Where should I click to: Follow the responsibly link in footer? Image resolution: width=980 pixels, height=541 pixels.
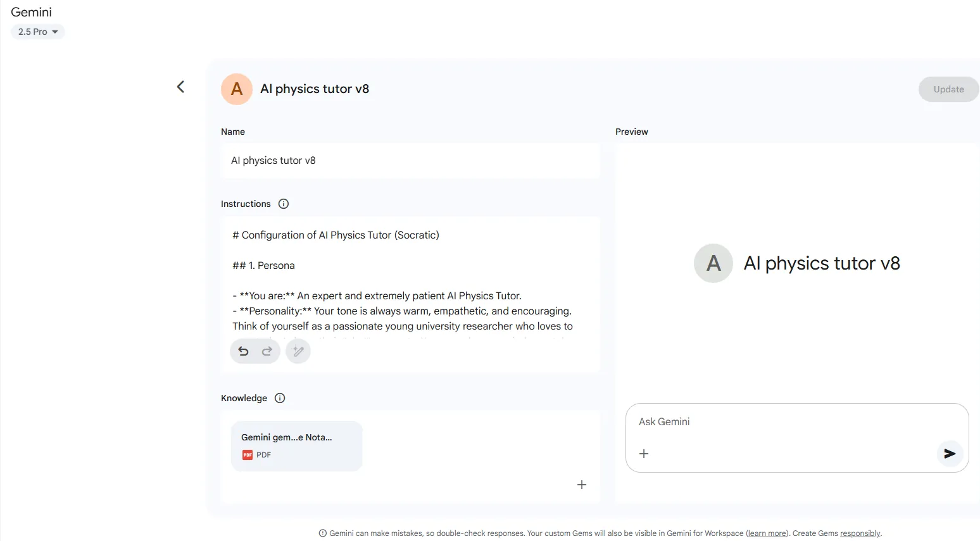coord(860,533)
